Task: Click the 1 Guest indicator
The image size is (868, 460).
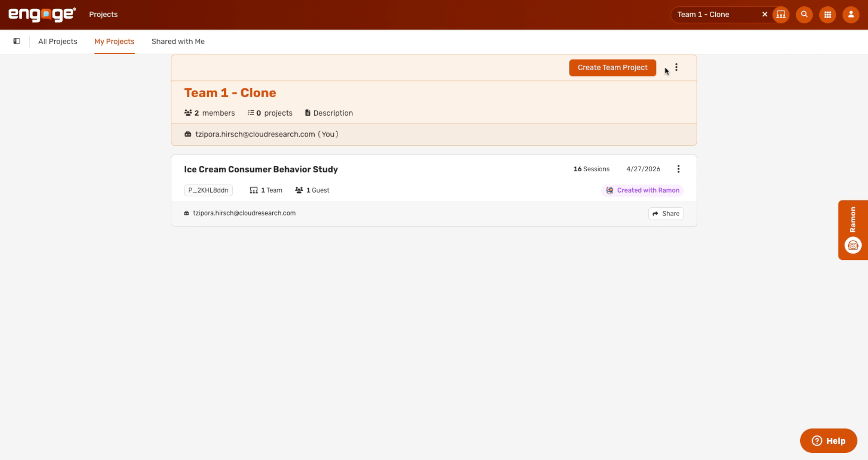Action: (x=312, y=190)
